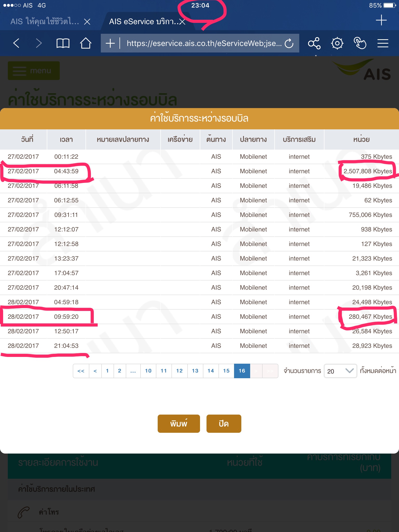Go to first page with << button

(x=81, y=371)
